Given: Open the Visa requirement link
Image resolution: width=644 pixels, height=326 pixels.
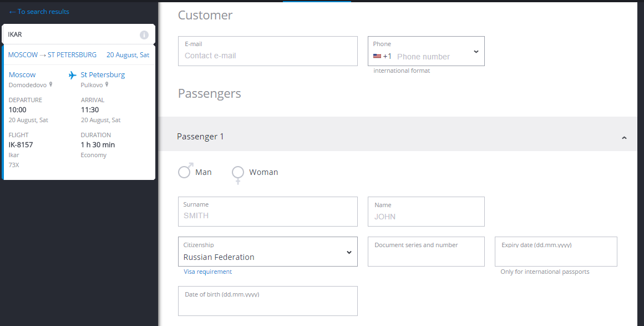Looking at the screenshot, I should pyautogui.click(x=207, y=272).
